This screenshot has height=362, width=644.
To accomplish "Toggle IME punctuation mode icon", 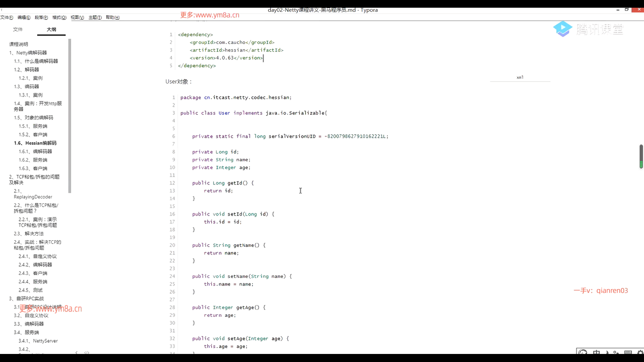I will pyautogui.click(x=616, y=352).
